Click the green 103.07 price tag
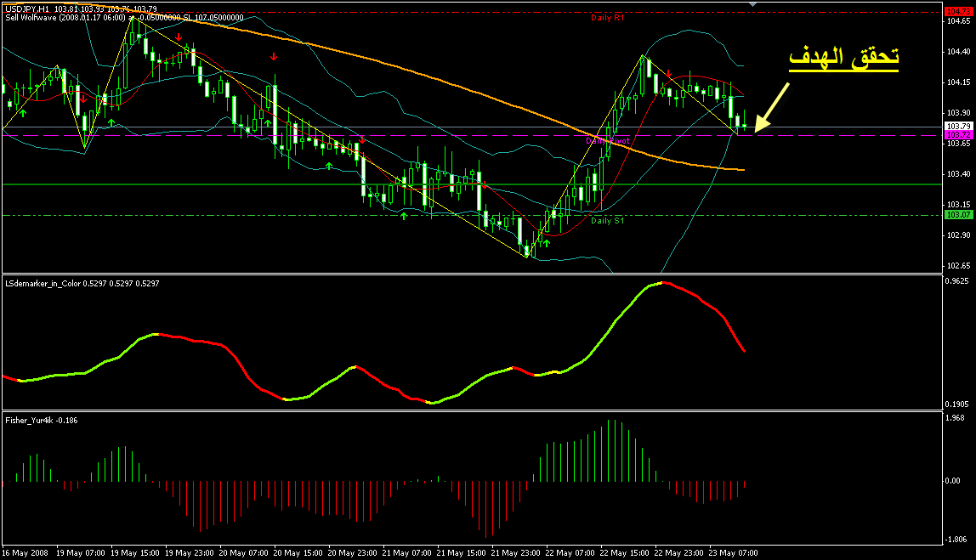This screenshot has width=976, height=560. [x=957, y=215]
